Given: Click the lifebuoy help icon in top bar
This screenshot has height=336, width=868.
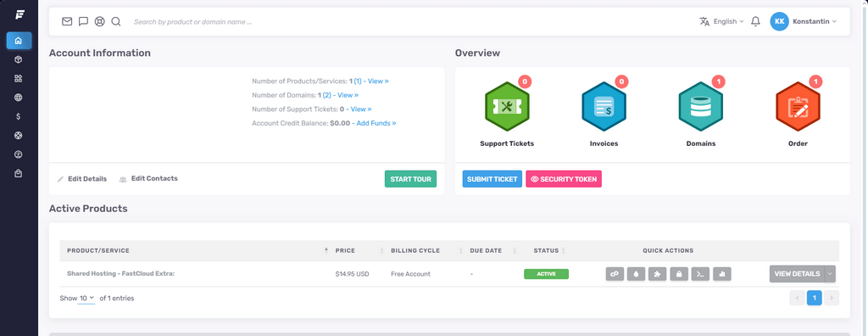Looking at the screenshot, I should point(100,21).
